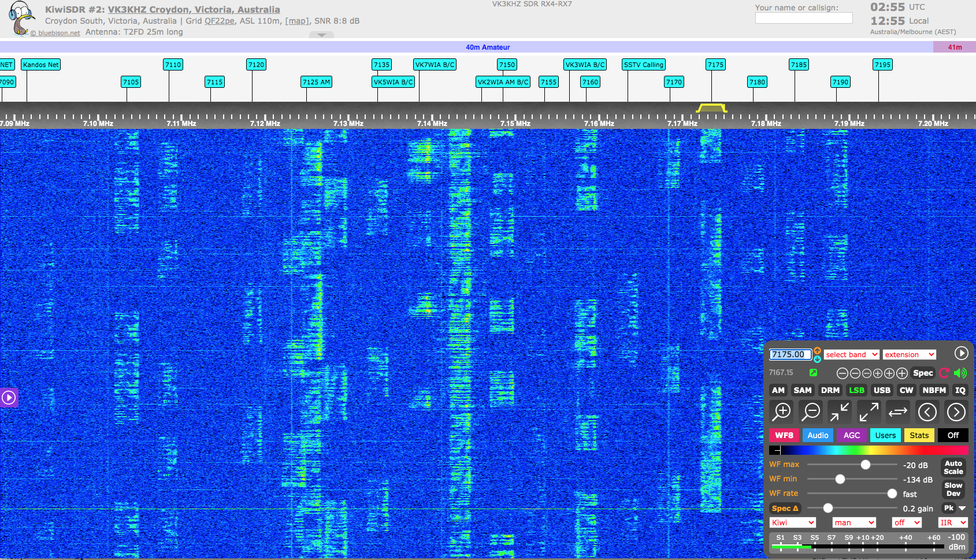Click the zoom to band inward-arrows icon

[x=839, y=412]
